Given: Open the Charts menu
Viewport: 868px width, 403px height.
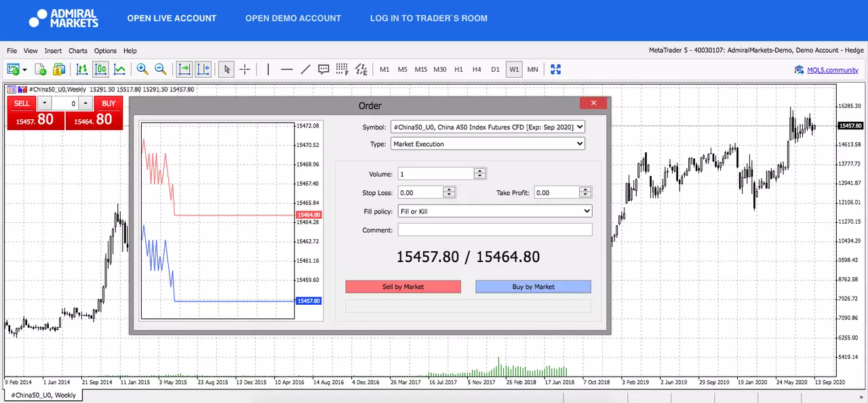Looking at the screenshot, I should 78,51.
